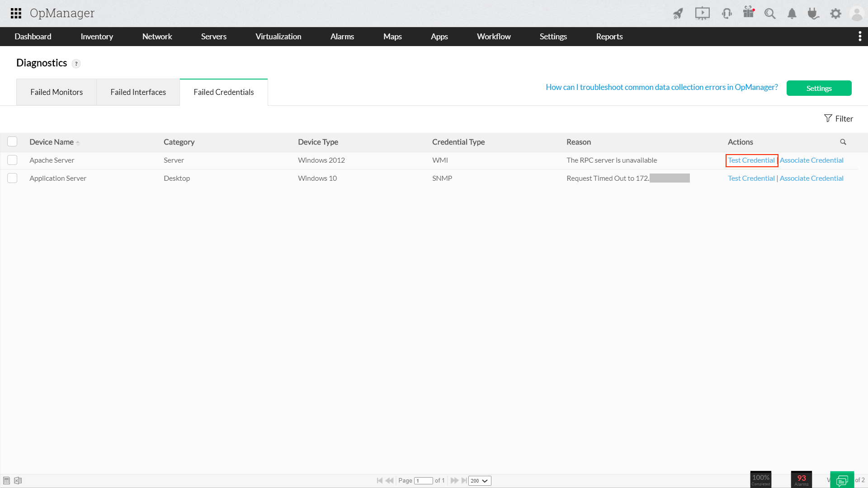The image size is (868, 488).
Task: Open the Virtualization menu
Action: [x=278, y=37]
